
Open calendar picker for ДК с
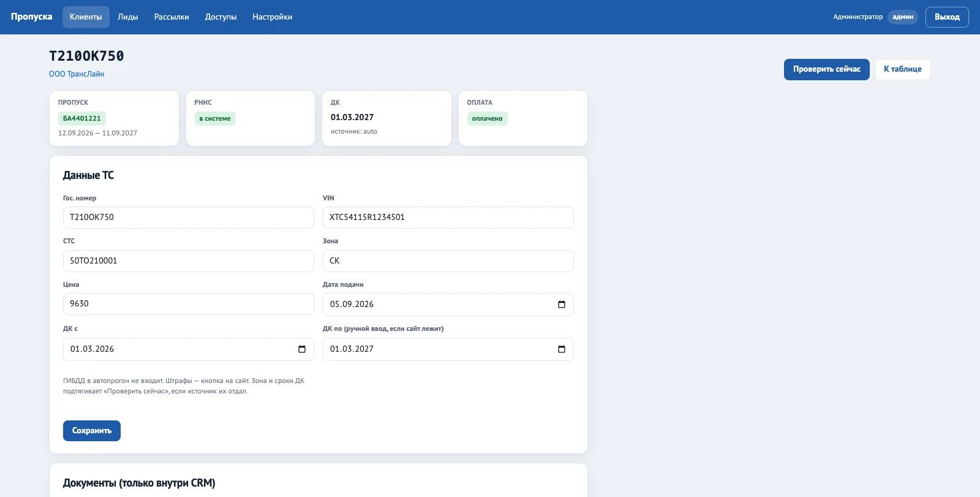pyautogui.click(x=302, y=349)
